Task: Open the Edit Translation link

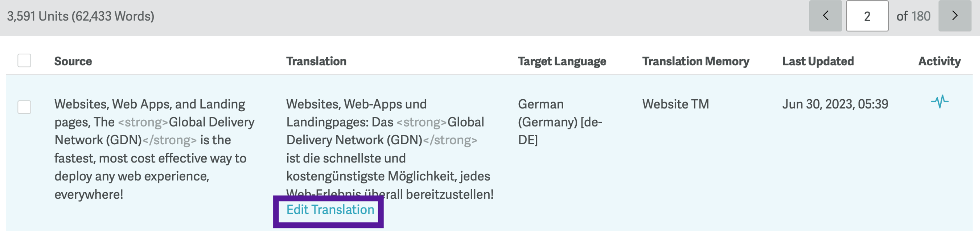Action: pos(330,210)
